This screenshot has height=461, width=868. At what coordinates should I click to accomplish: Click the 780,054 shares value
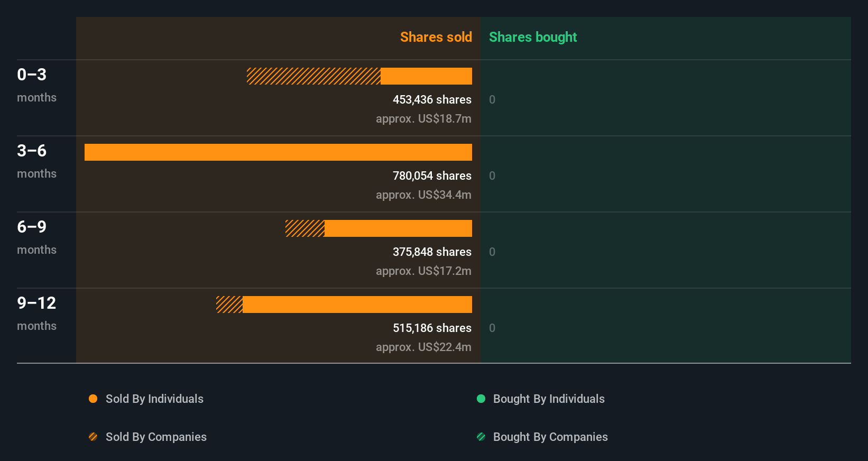(x=432, y=176)
